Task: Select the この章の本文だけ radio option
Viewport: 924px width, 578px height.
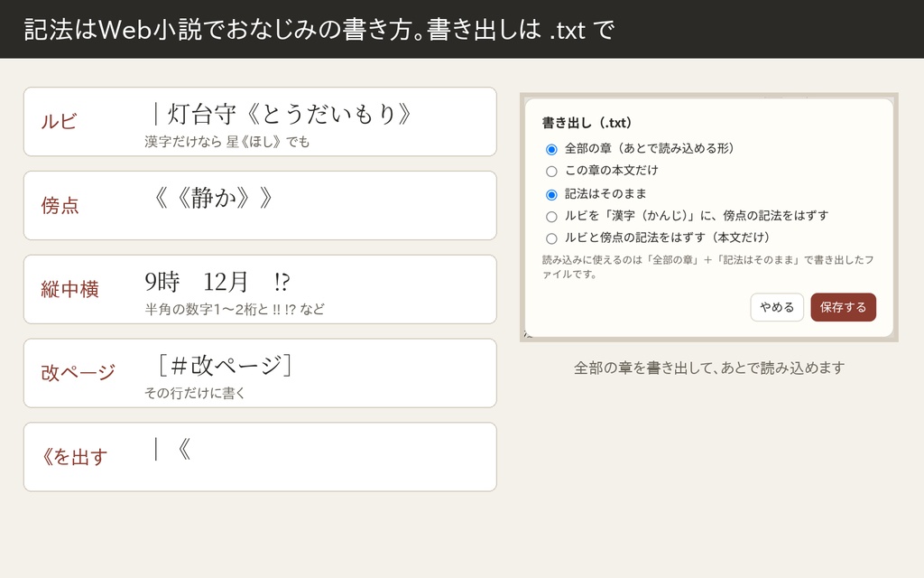Action: point(551,172)
